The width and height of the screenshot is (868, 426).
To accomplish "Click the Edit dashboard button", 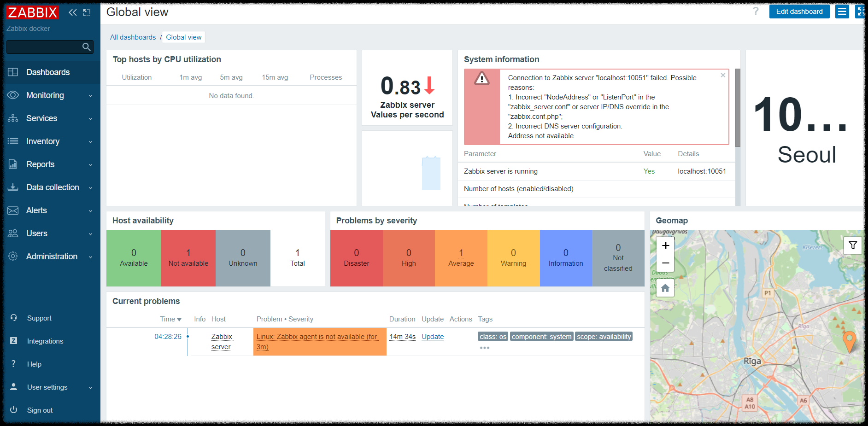I will 799,12.
